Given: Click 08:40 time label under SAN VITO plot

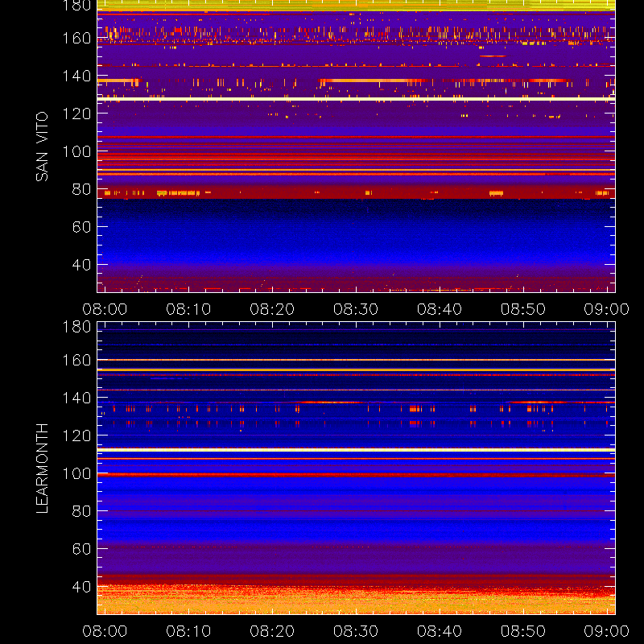Looking at the screenshot, I should click(x=440, y=309).
